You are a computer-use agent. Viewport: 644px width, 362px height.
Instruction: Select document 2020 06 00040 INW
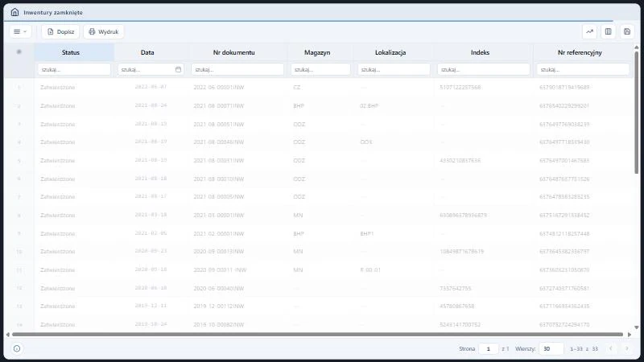click(x=218, y=288)
